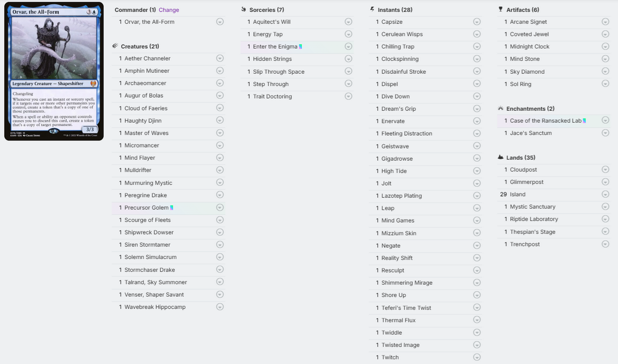Screen dimensions: 618x364
Task: Open options dropdown for Coveted Jewel
Action: pos(606,34)
